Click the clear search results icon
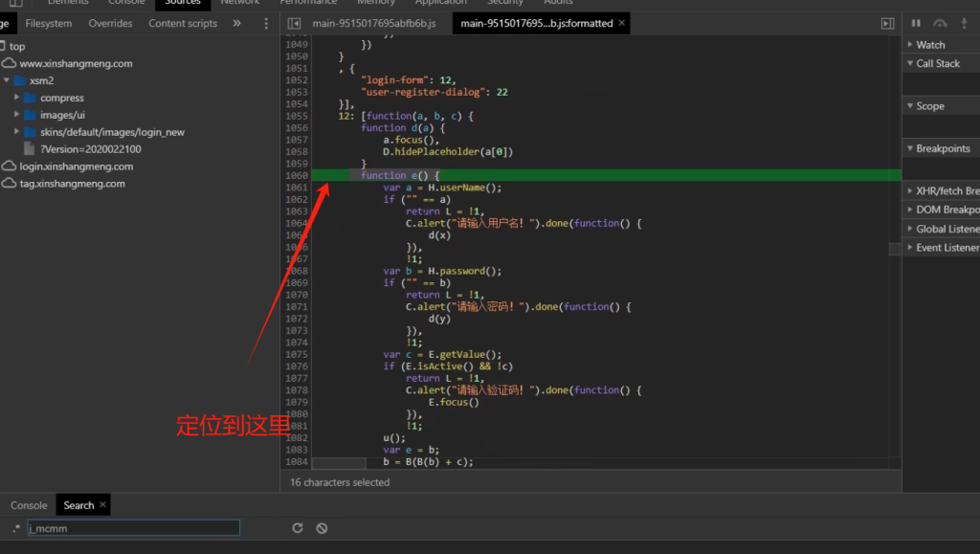 322,528
